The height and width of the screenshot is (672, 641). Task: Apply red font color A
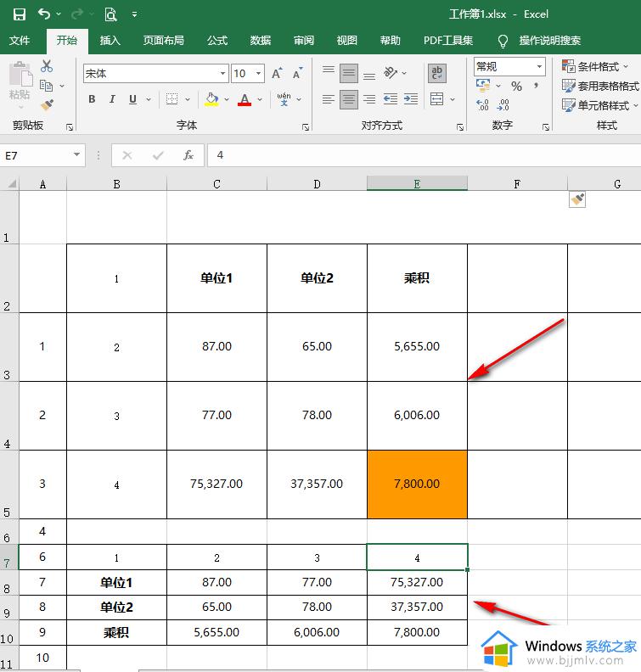(x=245, y=99)
